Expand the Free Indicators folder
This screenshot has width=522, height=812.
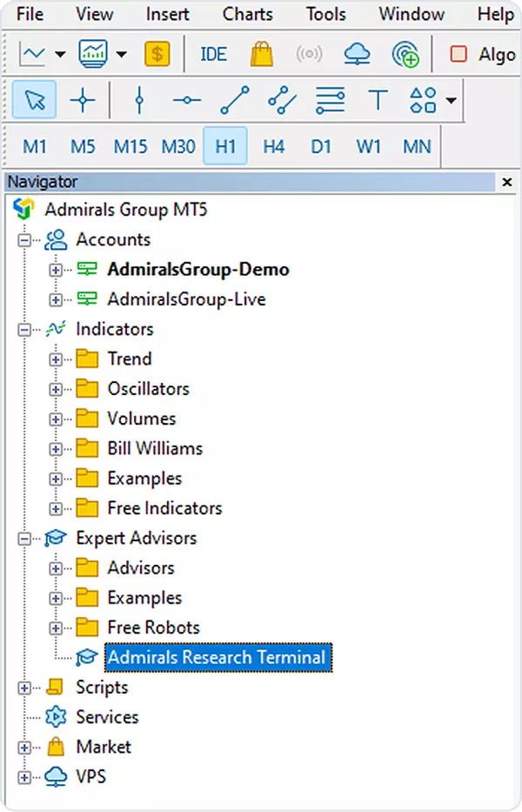[x=56, y=508]
